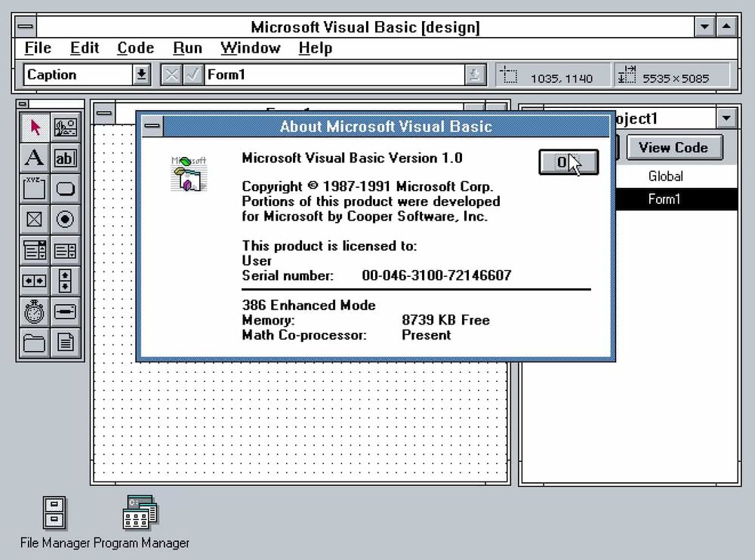Click the copyright 1987-1991 Microsoft Corp. line
The height and width of the screenshot is (560, 755).
368,186
